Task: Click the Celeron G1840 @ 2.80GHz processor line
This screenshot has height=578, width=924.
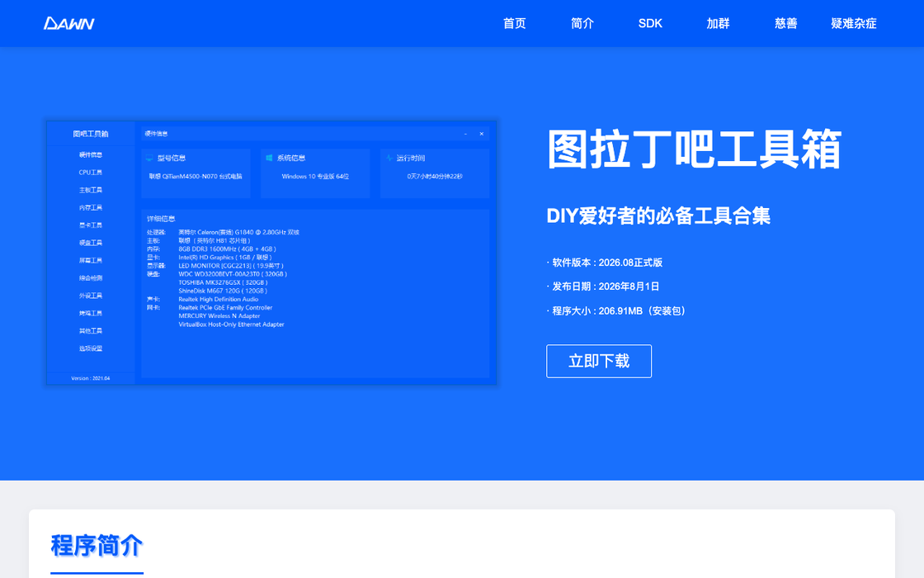Action: (238, 232)
